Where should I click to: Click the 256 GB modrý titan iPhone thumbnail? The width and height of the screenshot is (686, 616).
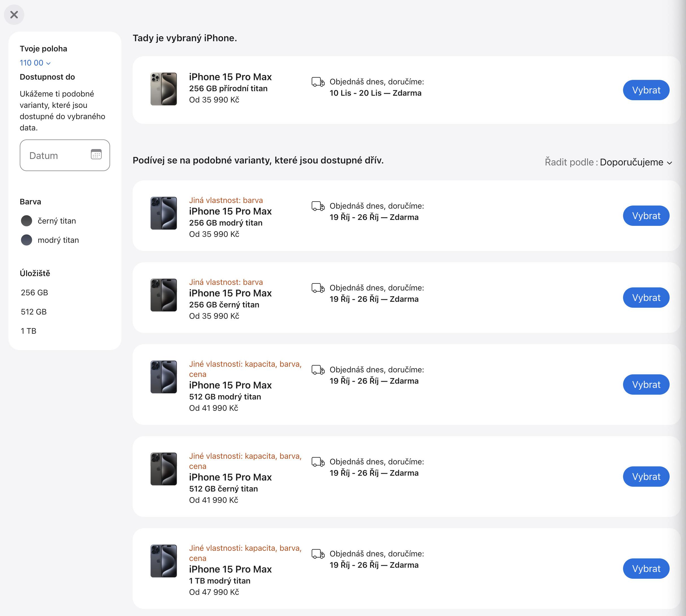164,213
